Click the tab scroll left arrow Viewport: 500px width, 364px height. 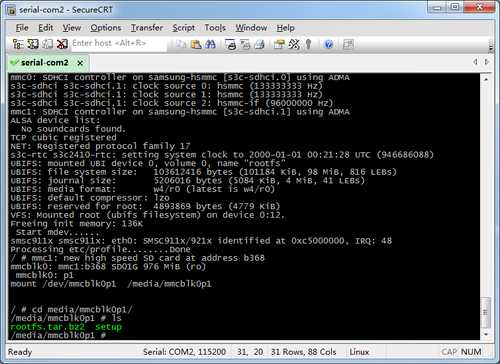(x=476, y=62)
